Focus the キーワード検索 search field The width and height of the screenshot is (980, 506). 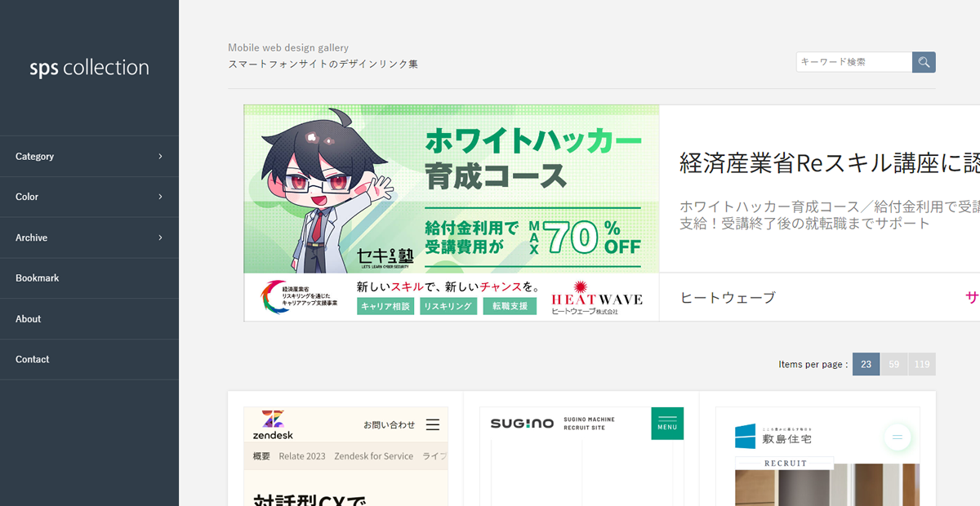point(854,62)
